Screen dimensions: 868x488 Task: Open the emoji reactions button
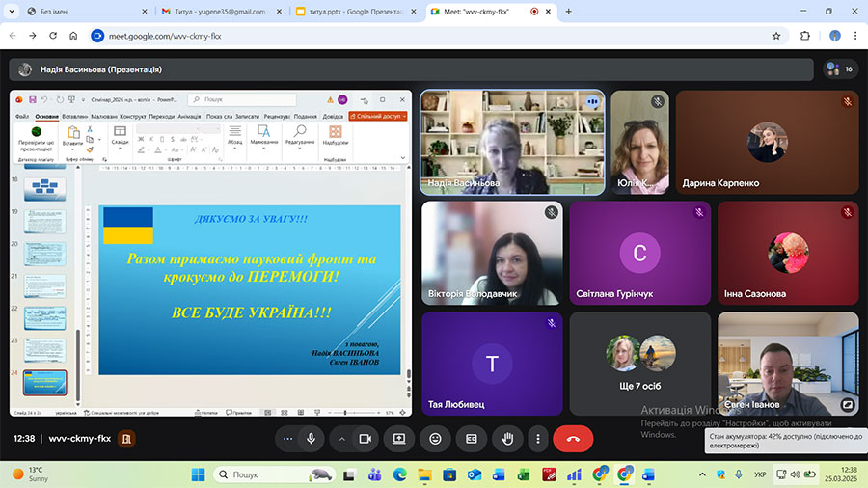pyautogui.click(x=435, y=438)
